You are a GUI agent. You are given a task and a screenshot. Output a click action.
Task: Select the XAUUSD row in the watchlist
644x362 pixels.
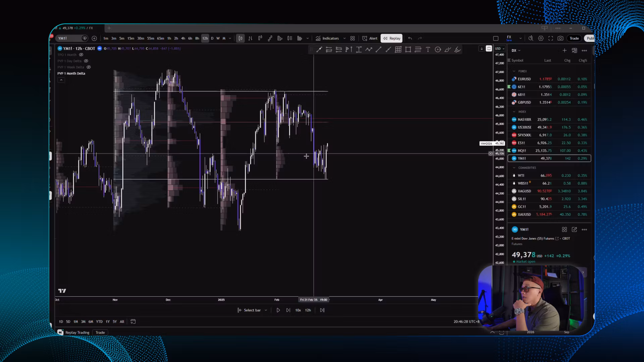(x=549, y=215)
